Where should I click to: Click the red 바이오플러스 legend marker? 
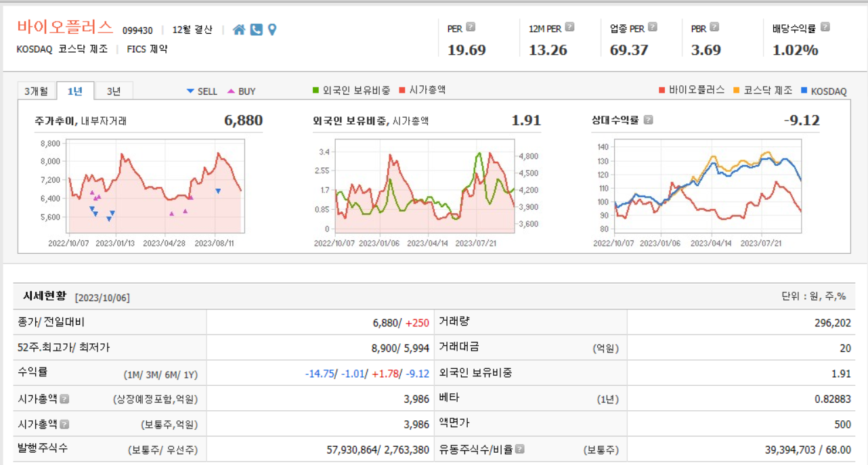(662, 91)
